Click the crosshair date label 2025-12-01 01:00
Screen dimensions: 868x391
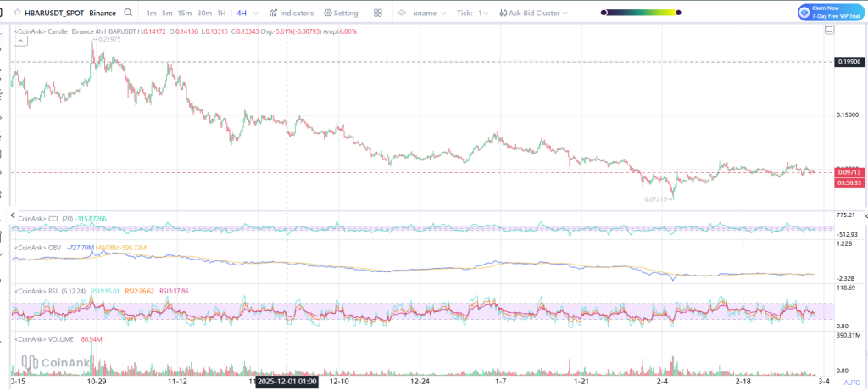[x=287, y=382]
